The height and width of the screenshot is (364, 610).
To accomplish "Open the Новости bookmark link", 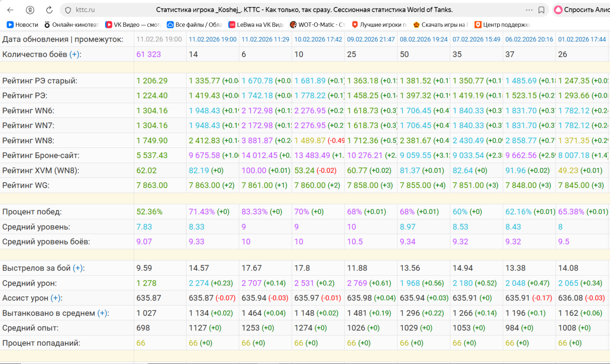I will 22,24.
